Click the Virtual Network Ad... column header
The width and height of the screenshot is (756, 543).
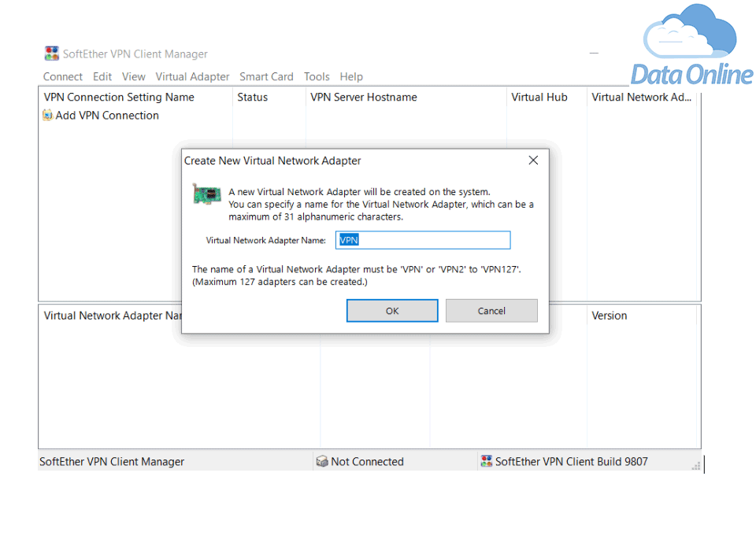(641, 97)
